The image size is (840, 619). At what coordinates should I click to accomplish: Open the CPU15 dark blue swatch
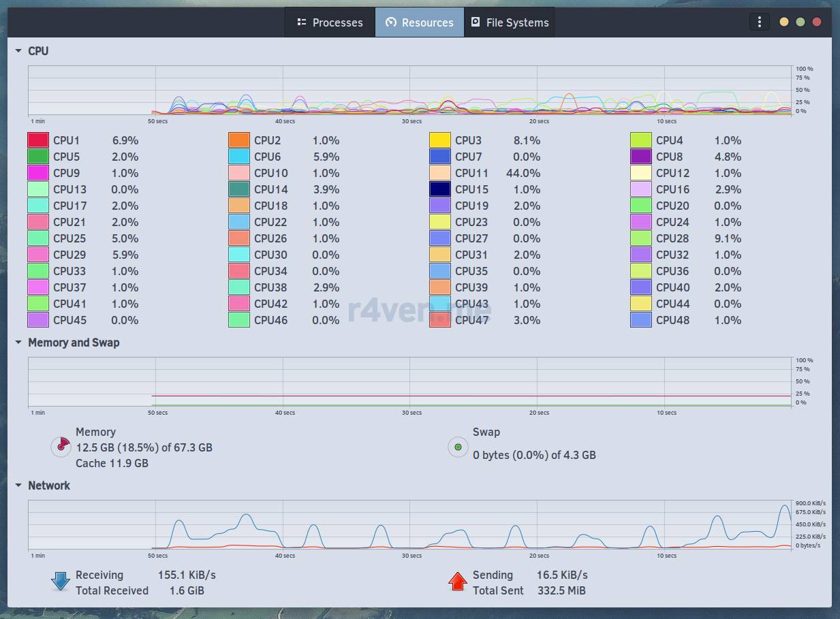point(440,189)
